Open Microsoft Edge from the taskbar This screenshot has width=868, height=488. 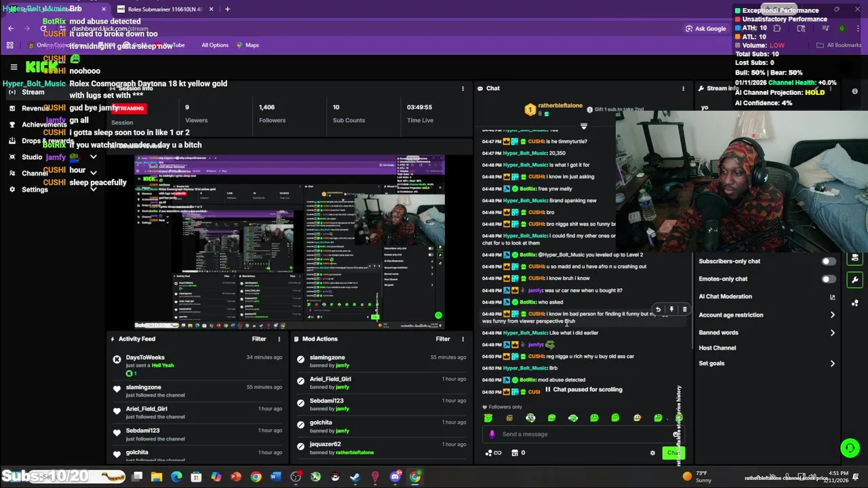point(176,477)
